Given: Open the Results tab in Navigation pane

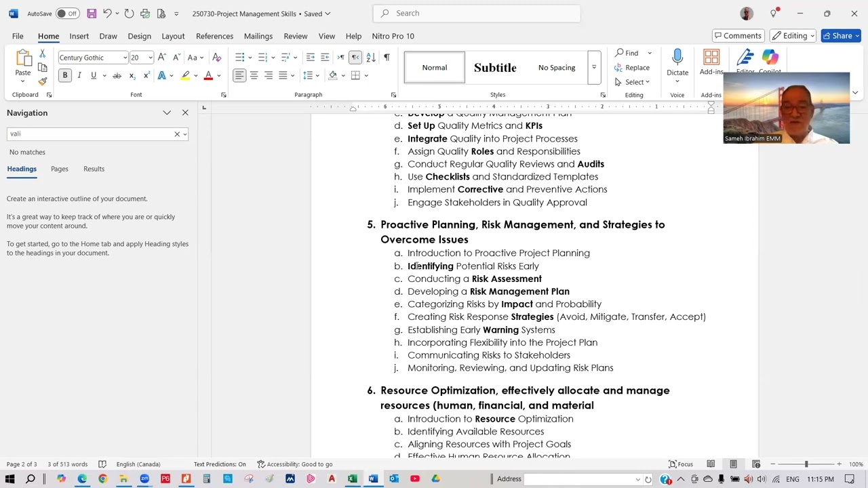Looking at the screenshot, I should (94, 169).
